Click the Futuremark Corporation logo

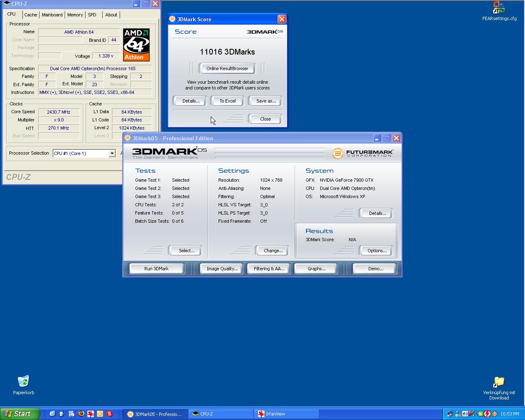coord(363,153)
